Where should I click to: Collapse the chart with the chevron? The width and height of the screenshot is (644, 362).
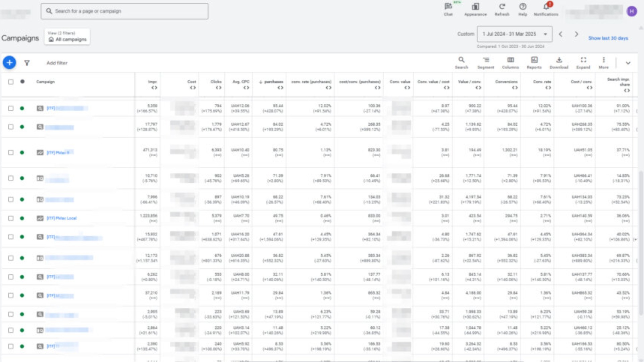pyautogui.click(x=628, y=63)
